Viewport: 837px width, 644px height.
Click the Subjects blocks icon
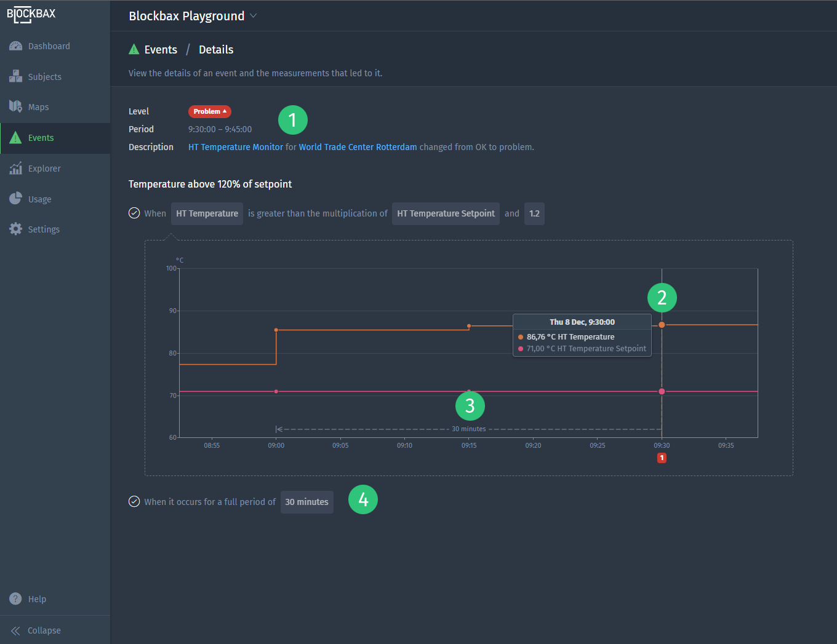[16, 76]
